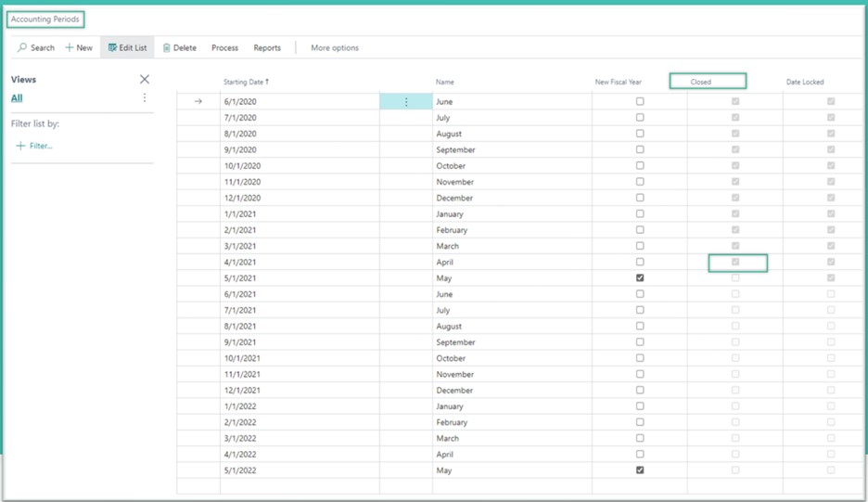Image resolution: width=868 pixels, height=502 pixels.
Task: Click the Edit List grid icon
Action: (112, 47)
